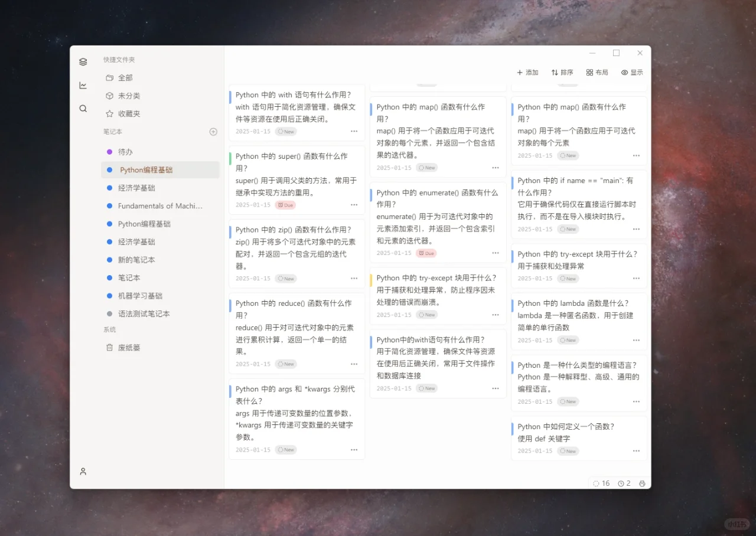Toggle the 显示 eye visibility control
Screen dimensions: 756x536
click(631, 72)
